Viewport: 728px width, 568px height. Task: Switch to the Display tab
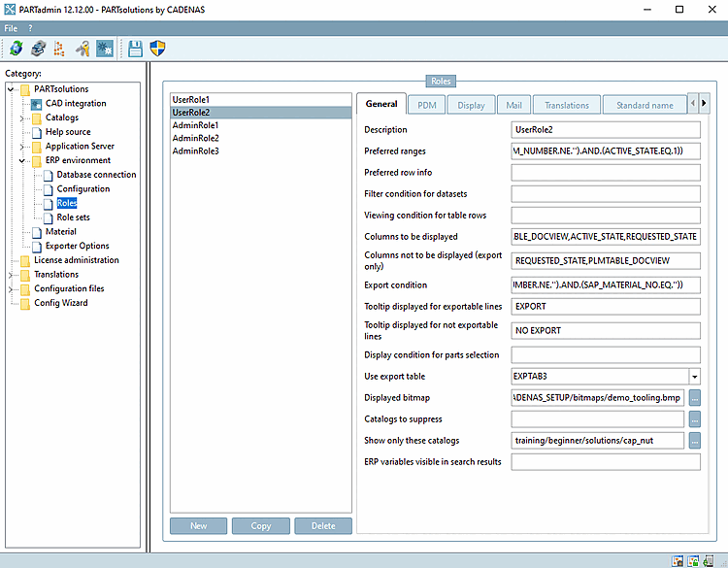471,106
